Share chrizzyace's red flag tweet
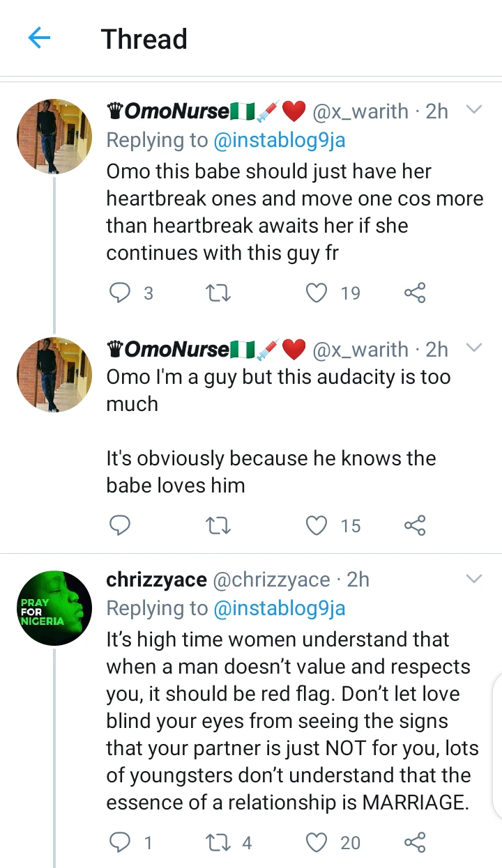The height and width of the screenshot is (868, 502). (x=415, y=843)
